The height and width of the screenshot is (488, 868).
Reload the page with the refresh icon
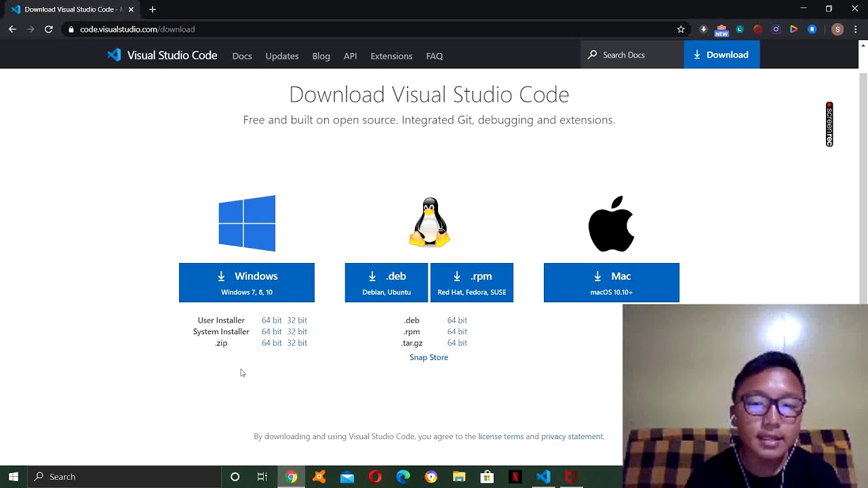click(49, 29)
